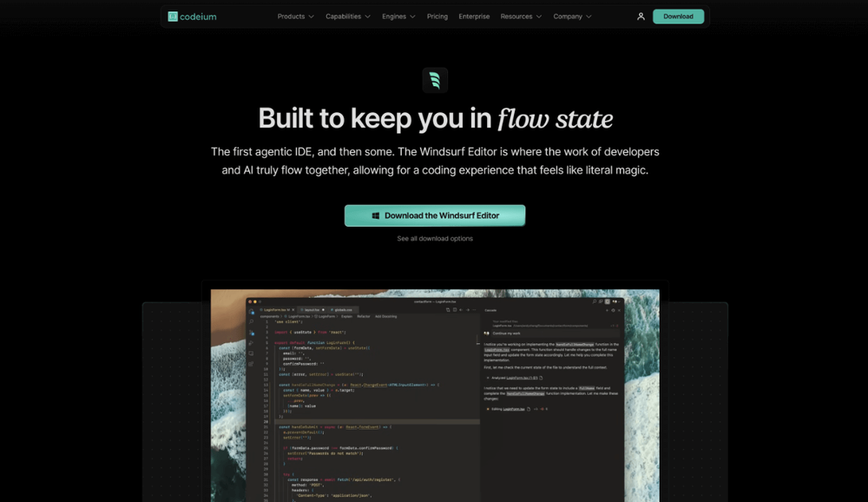Click Download the Windsurf Editor button
The height and width of the screenshot is (502, 868).
click(x=435, y=215)
